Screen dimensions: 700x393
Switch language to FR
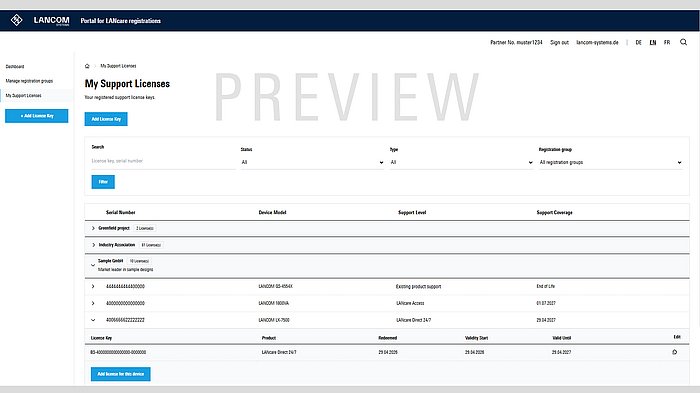667,42
